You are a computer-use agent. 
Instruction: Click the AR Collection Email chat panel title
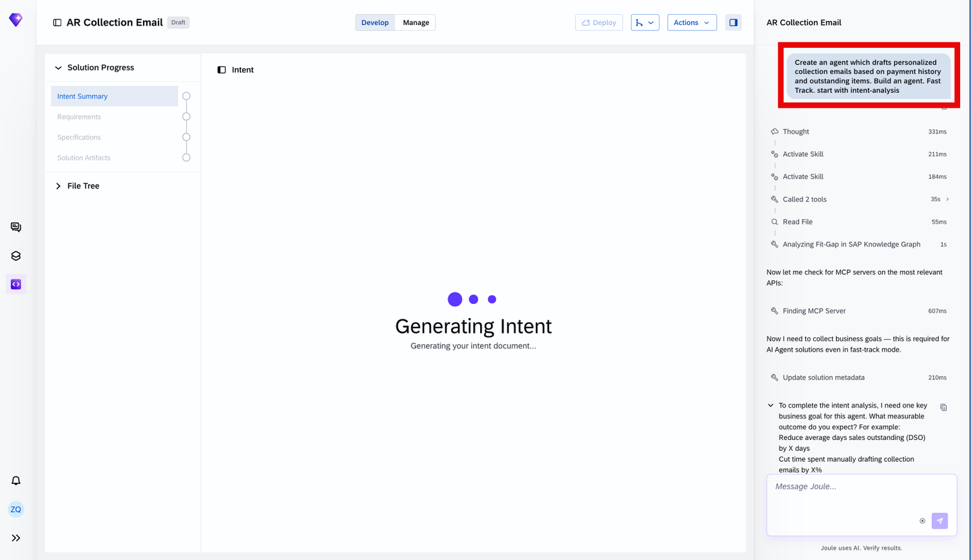coord(804,22)
